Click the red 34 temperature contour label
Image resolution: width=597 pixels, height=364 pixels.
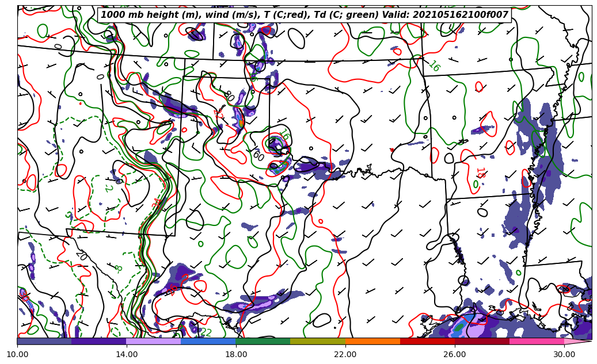(x=156, y=204)
